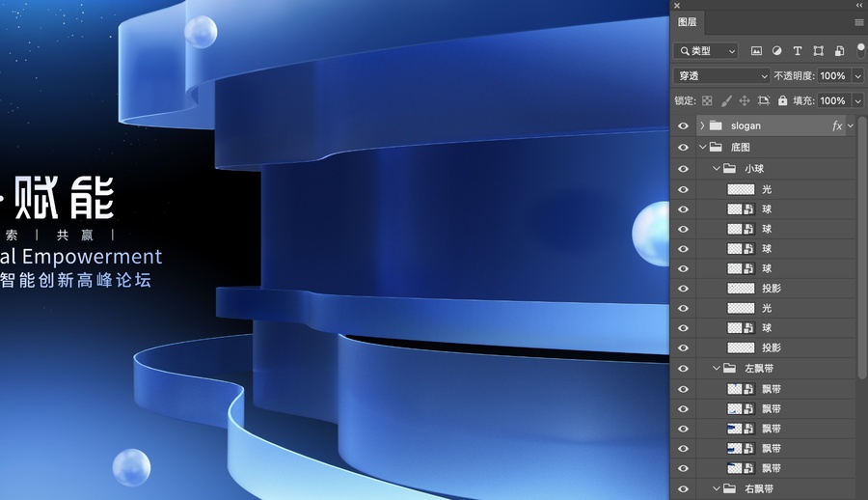
Task: Hide the 光 layer directly under 小球 group
Action: pos(683,189)
